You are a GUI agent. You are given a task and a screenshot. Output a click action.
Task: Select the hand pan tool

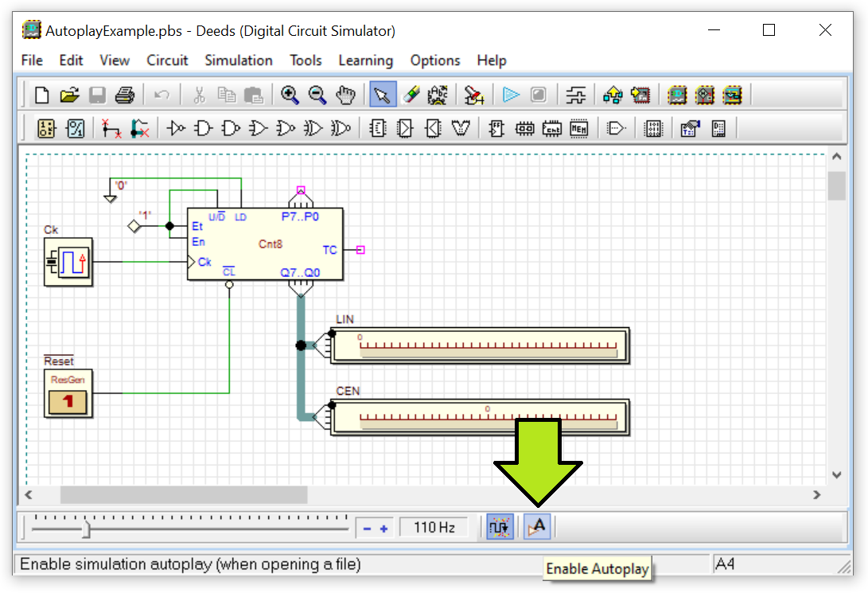345,96
